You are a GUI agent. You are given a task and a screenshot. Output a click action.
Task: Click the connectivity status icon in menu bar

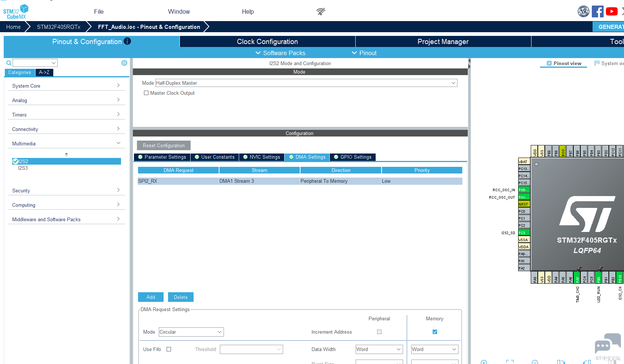pyautogui.click(x=321, y=11)
